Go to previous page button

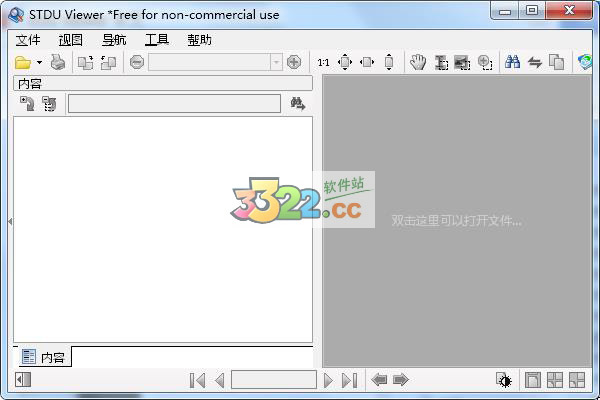click(x=220, y=380)
